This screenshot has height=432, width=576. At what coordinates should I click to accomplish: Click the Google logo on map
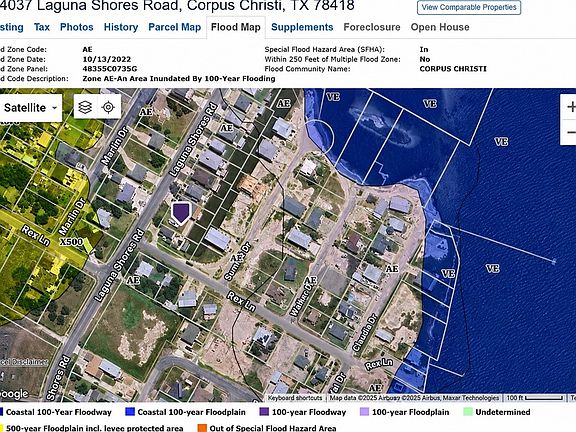(14, 394)
